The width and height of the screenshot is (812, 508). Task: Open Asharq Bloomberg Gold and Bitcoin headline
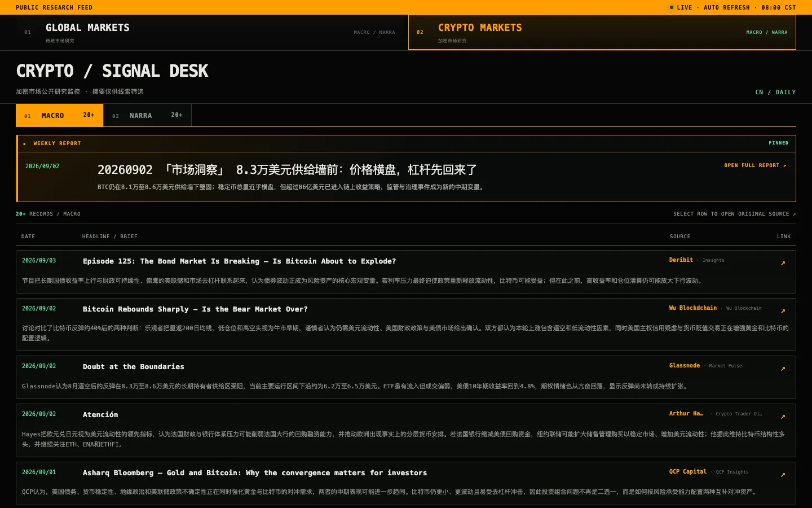tap(255, 473)
